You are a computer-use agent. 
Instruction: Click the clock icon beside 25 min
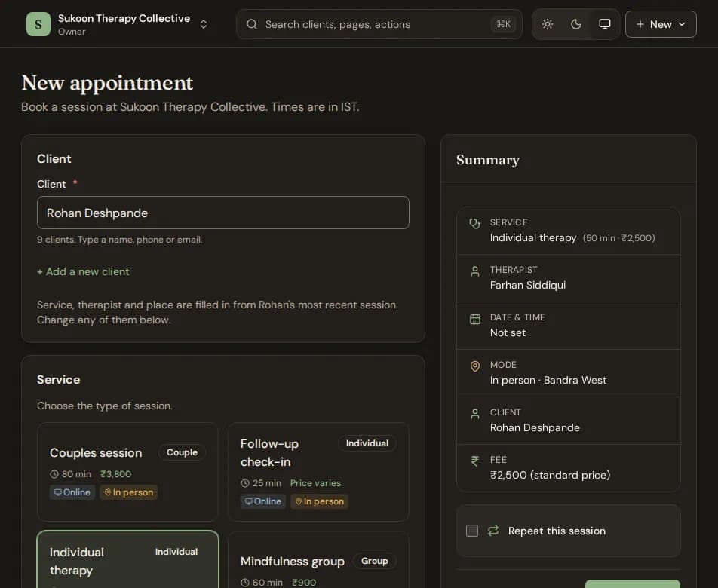coord(245,483)
